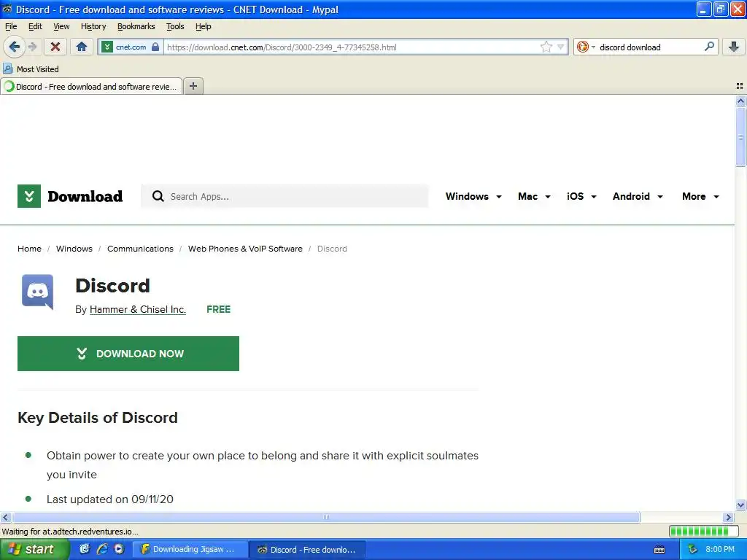
Task: Bookmark page with the star icon
Action: click(546, 47)
